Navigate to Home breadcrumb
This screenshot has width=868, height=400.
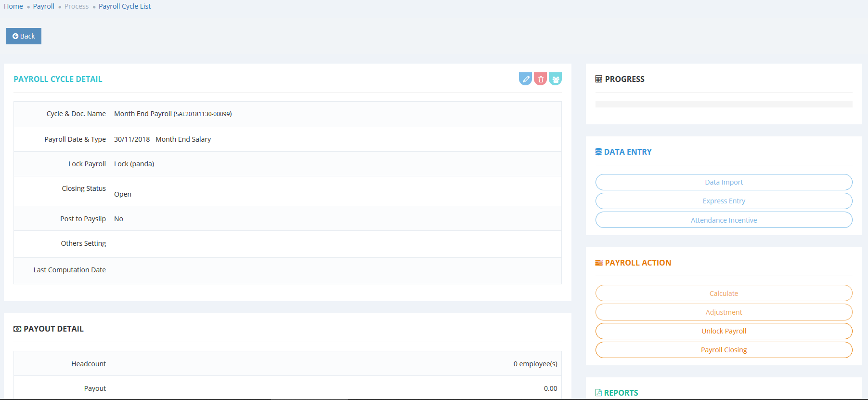coord(13,6)
